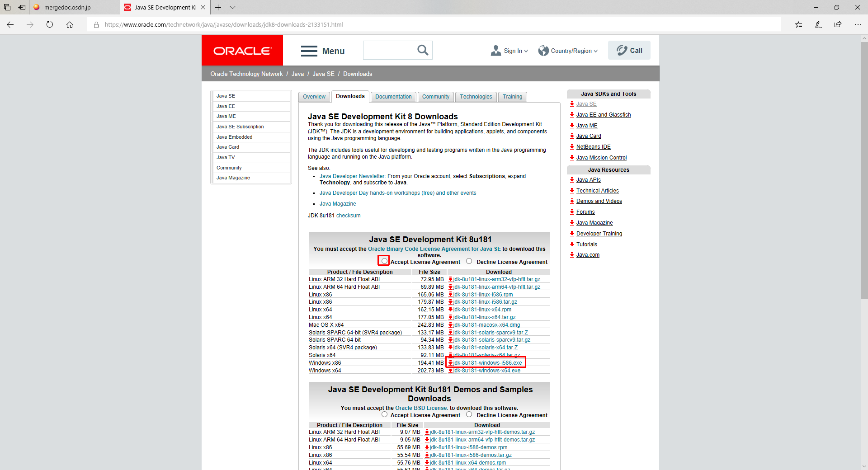Click the Sign In person icon

tap(495, 51)
